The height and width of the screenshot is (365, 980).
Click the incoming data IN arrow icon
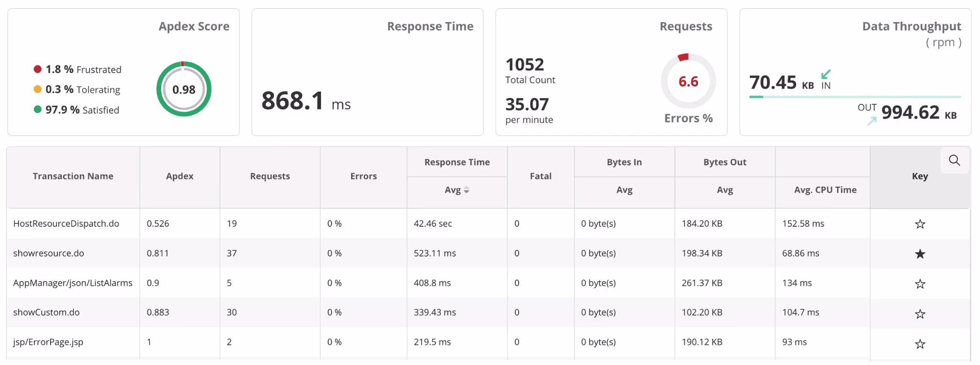tap(826, 75)
